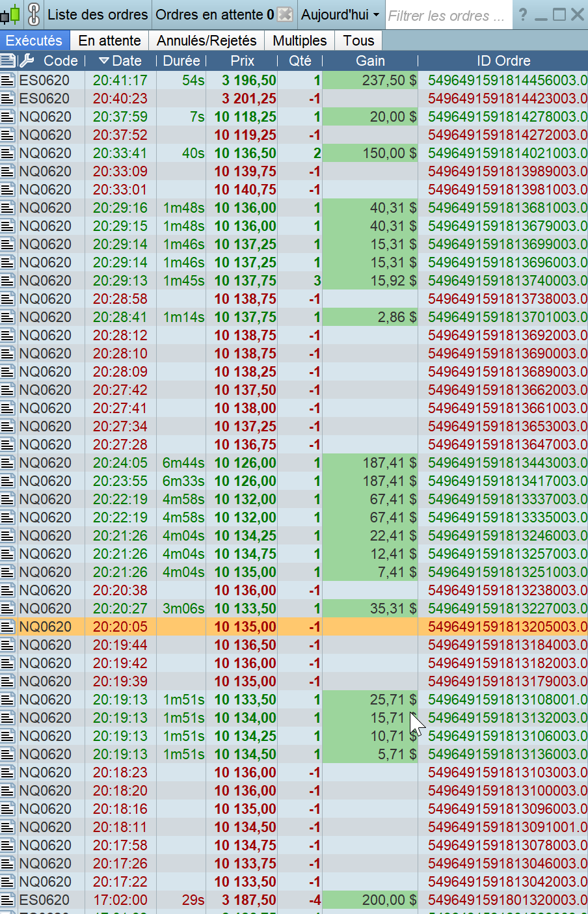Image resolution: width=588 pixels, height=914 pixels.
Task: Select order ID 549649159181310300​3.0
Action: tap(503, 773)
